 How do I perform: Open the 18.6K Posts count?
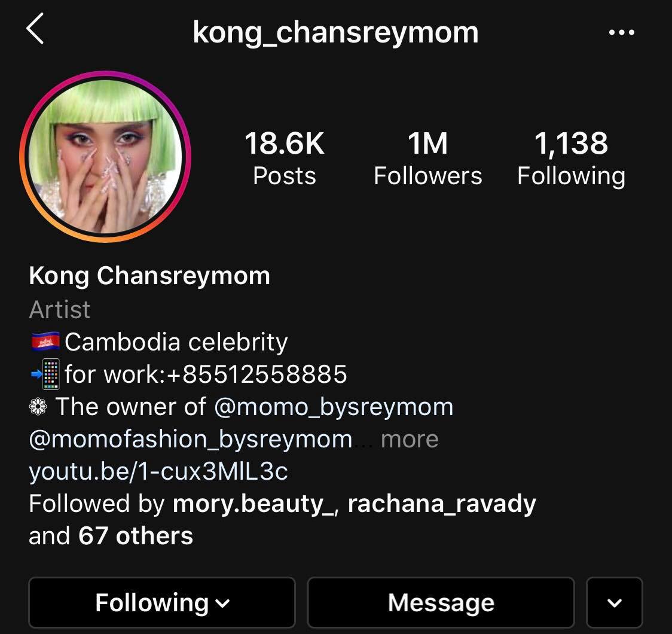click(x=284, y=158)
